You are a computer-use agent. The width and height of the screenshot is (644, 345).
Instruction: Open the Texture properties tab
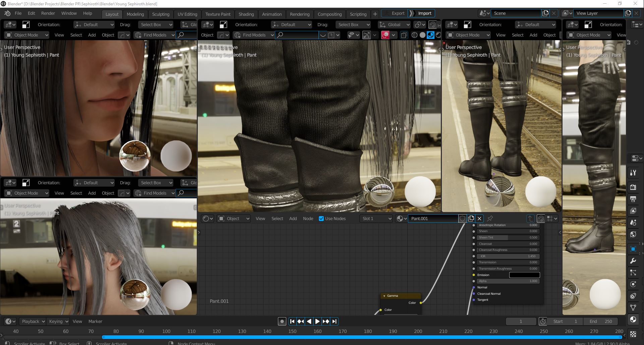point(633,334)
